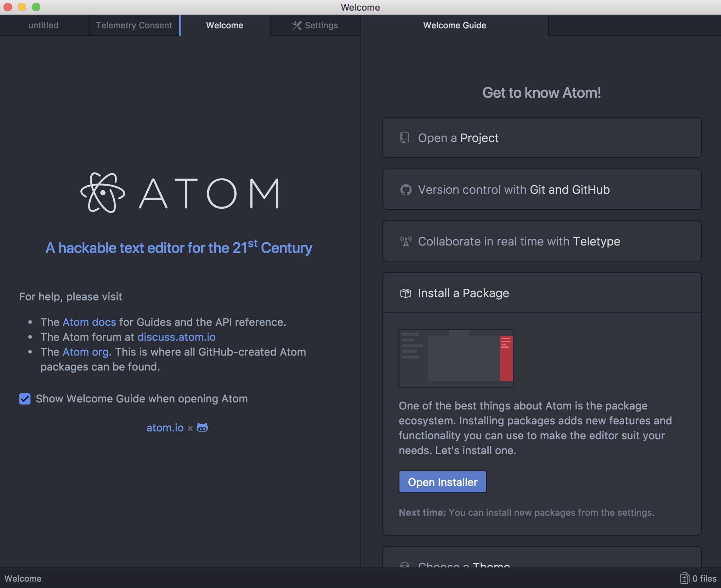Click the Open Installer button

tap(443, 482)
